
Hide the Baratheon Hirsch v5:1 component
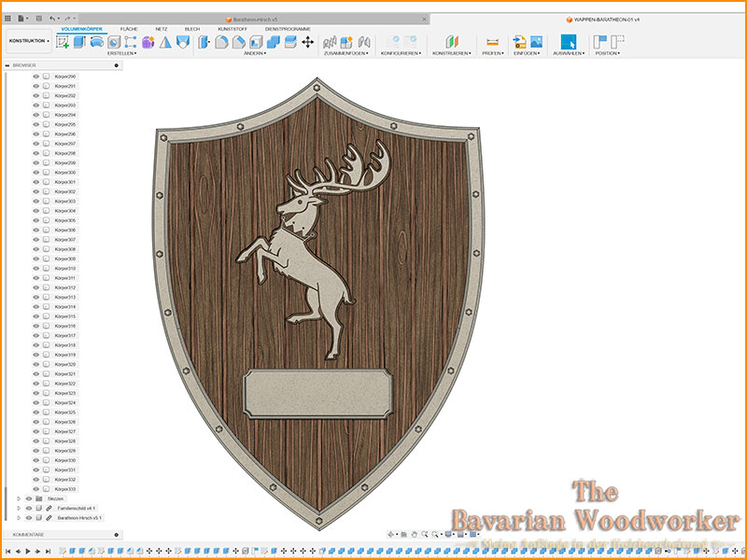(x=29, y=518)
